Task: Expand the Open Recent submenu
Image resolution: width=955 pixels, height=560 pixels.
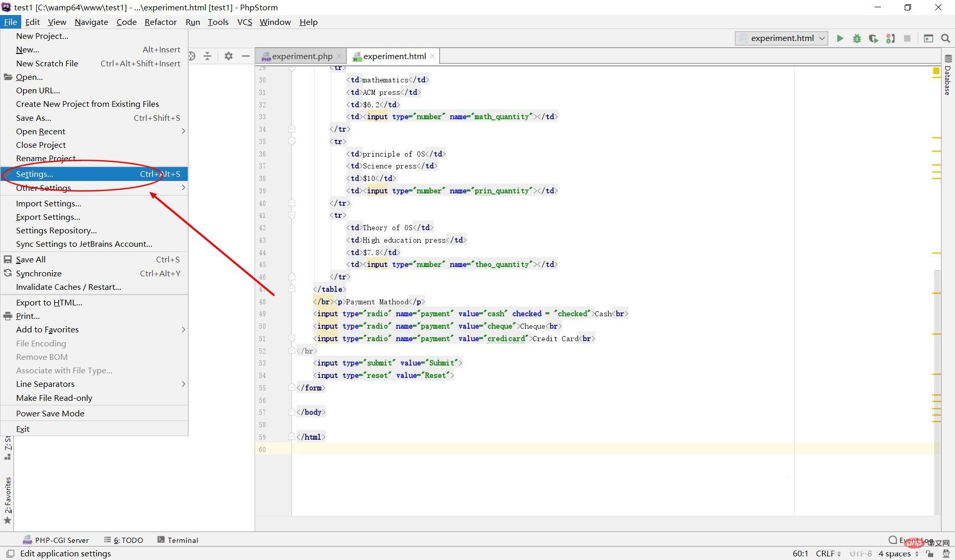Action: pyautogui.click(x=40, y=131)
